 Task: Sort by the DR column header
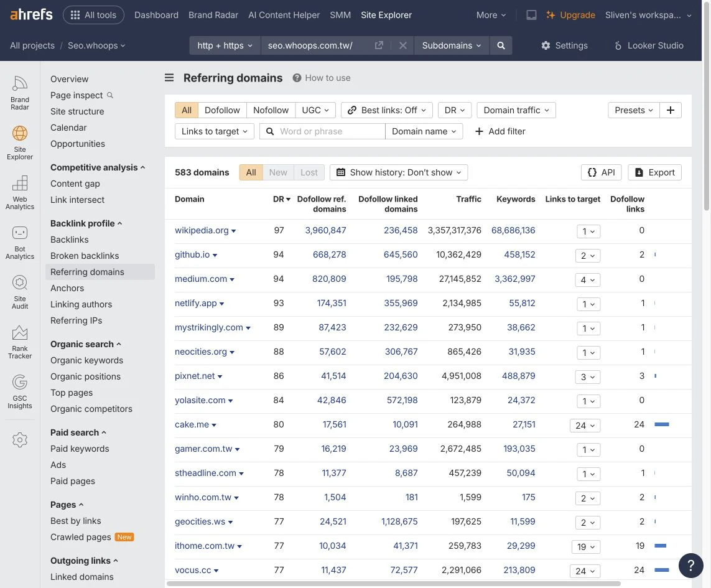click(281, 198)
